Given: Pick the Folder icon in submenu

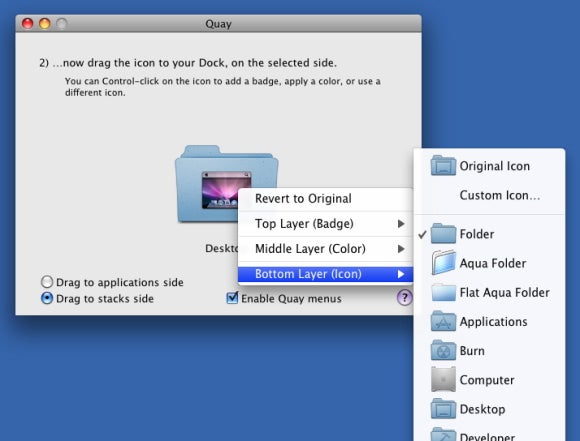Looking at the screenshot, I should click(443, 233).
